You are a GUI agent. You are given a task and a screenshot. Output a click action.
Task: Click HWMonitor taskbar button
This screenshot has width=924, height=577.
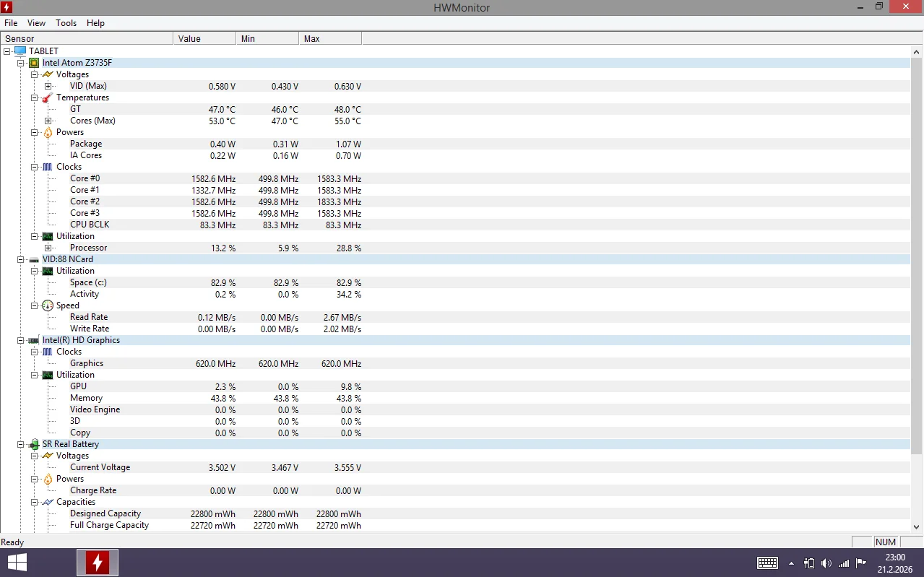(98, 563)
